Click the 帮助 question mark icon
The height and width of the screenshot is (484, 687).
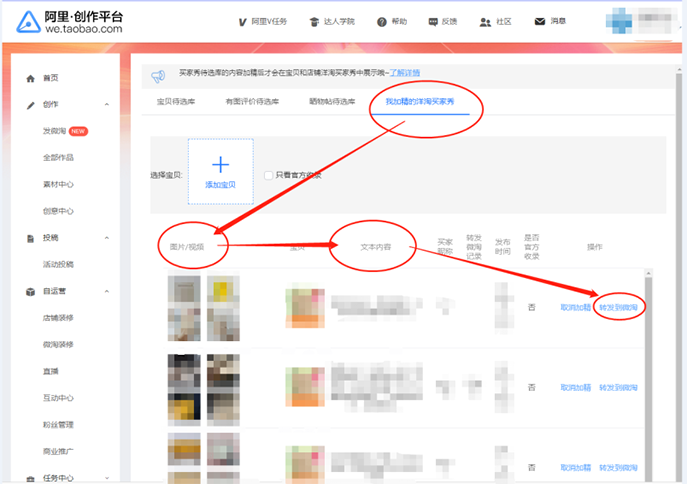coord(381,21)
